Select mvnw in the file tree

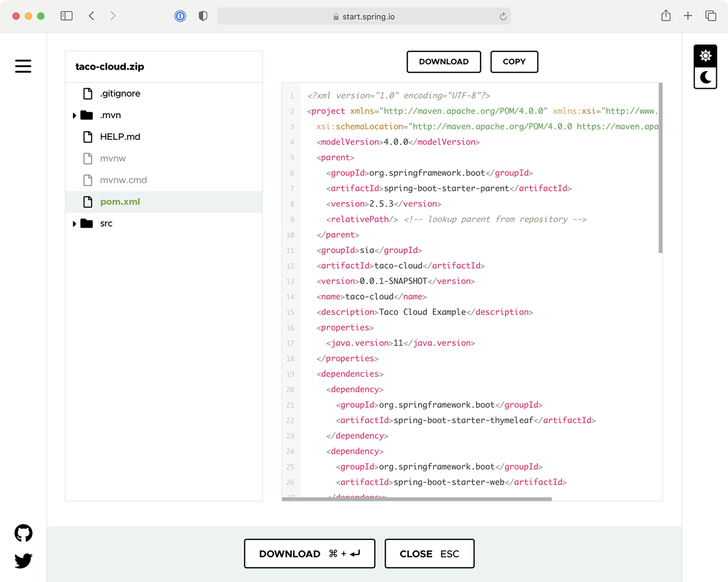pyautogui.click(x=113, y=158)
